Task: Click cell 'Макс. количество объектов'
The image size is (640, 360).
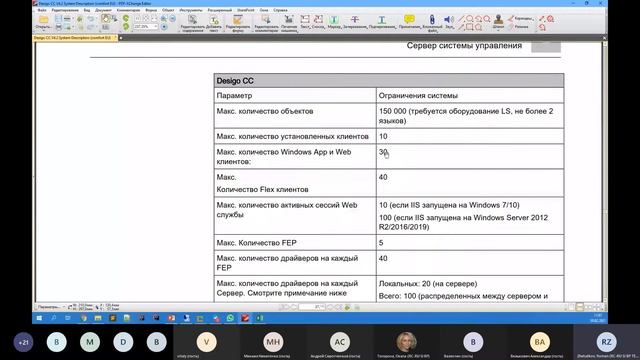Action: click(295, 116)
